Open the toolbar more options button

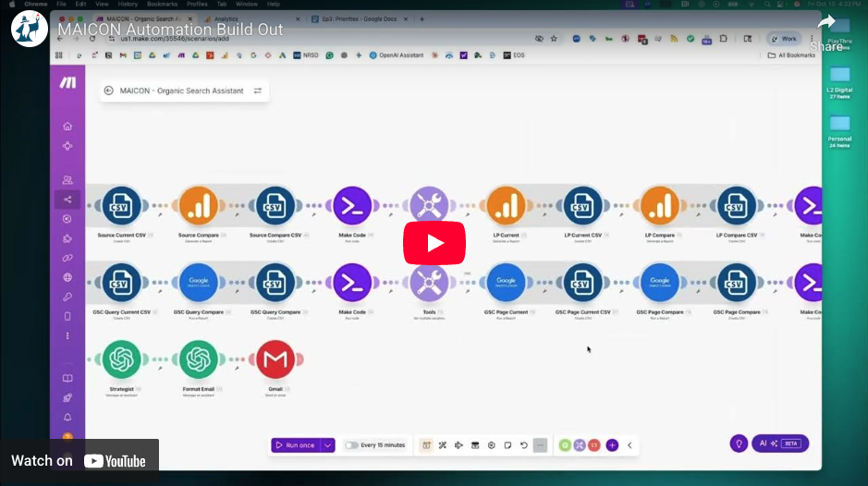point(540,445)
